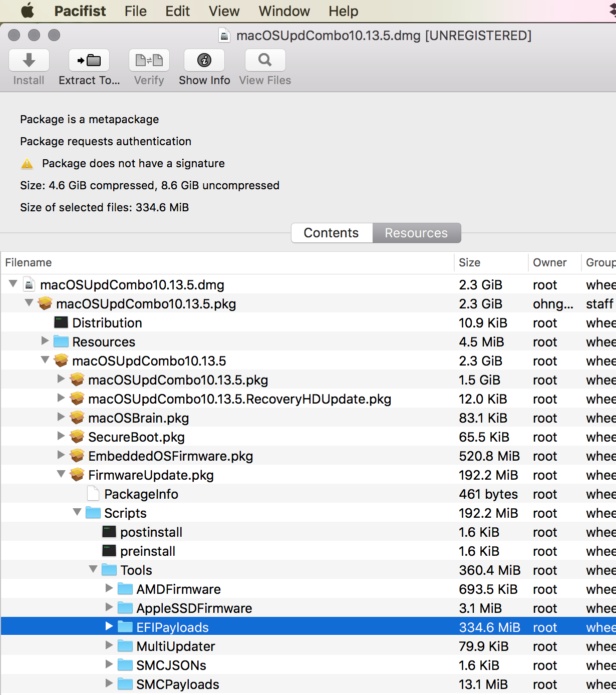Click the 693.5 KiB size value
Viewport: 616px width, 695px height.
(488, 589)
